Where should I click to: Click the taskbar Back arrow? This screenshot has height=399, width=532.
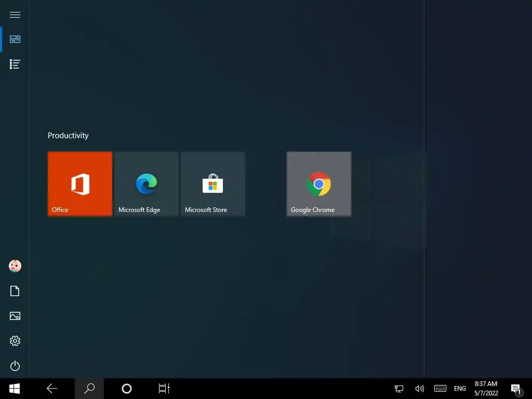click(x=52, y=389)
